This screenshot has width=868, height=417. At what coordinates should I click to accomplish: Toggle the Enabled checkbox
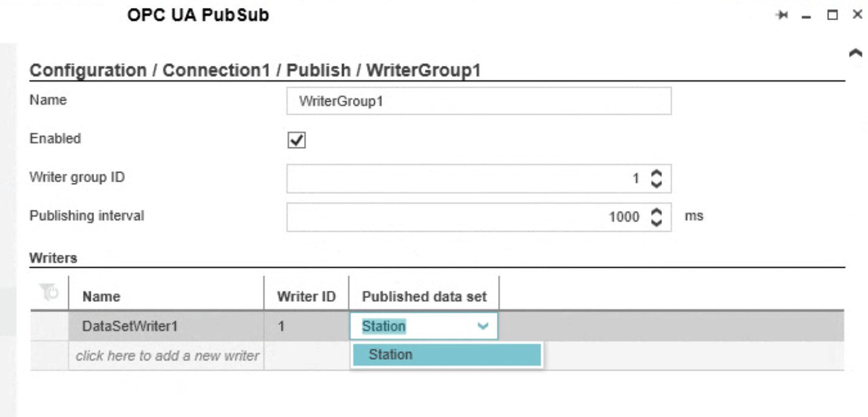(x=297, y=140)
